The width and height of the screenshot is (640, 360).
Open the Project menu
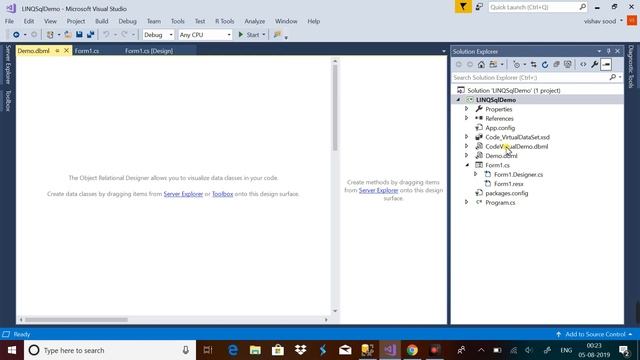click(x=76, y=21)
